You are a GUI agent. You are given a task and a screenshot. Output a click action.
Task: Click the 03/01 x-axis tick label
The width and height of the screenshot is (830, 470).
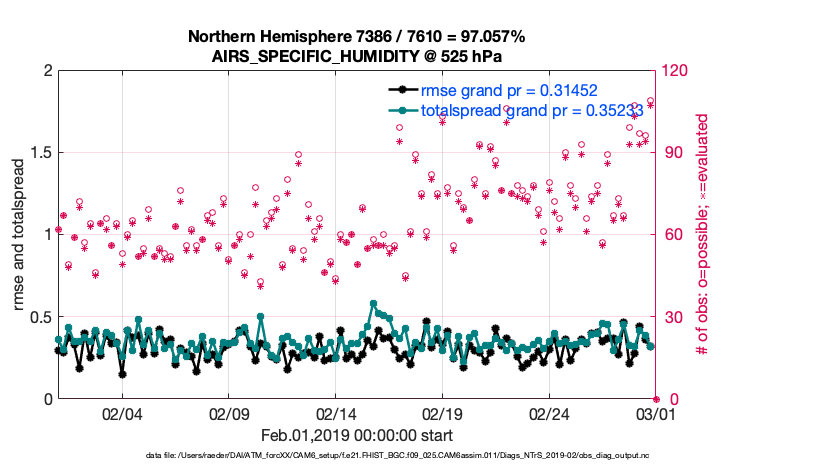coord(655,415)
